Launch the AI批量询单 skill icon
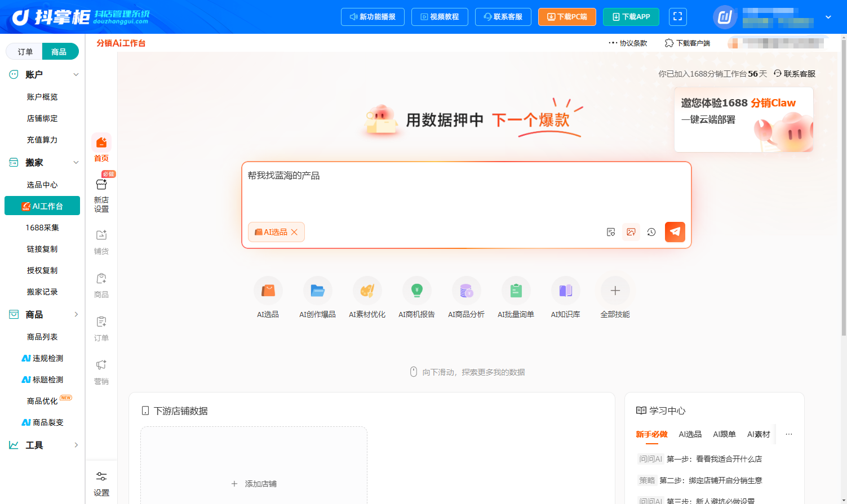The height and width of the screenshot is (504, 847). (x=516, y=291)
